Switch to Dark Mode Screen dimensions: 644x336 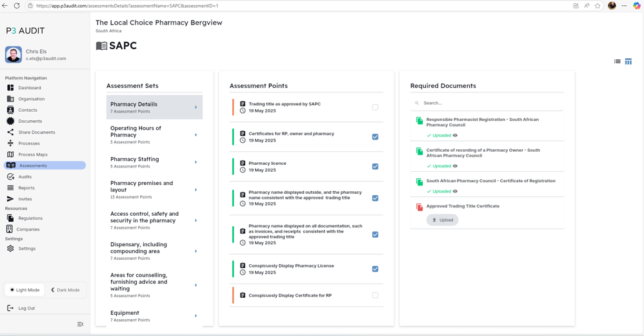[x=65, y=290]
